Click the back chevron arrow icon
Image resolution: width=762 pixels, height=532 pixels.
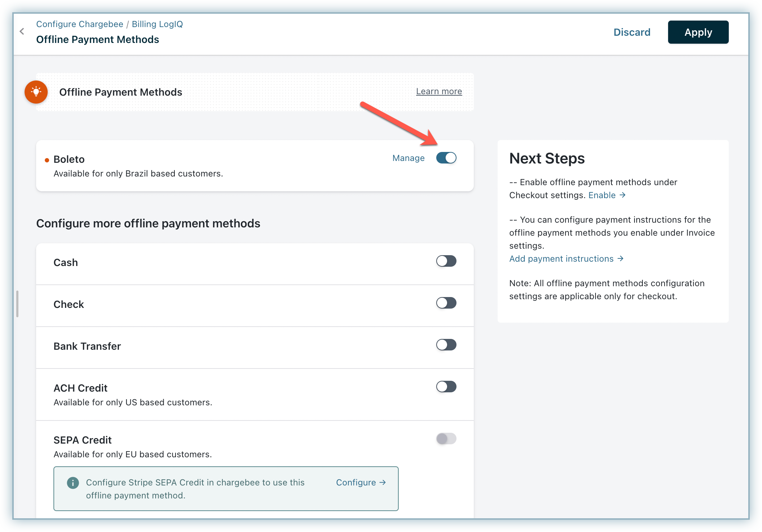(x=22, y=32)
